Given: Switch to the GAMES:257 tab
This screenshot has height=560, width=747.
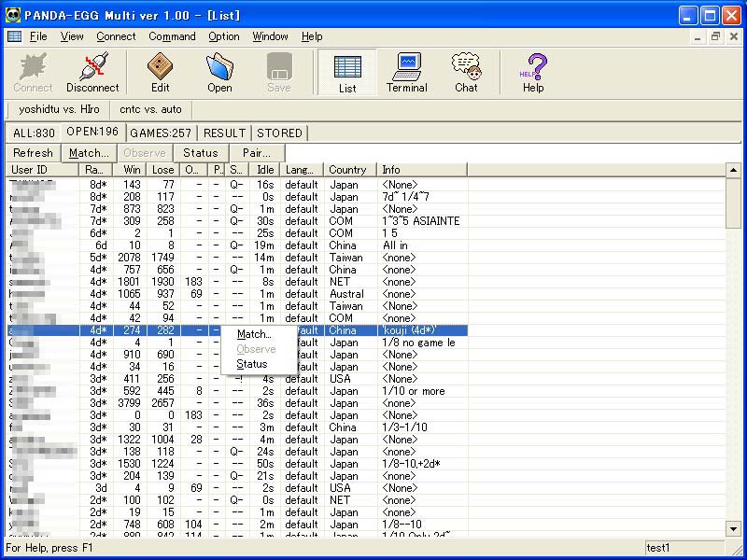Looking at the screenshot, I should tap(161, 133).
